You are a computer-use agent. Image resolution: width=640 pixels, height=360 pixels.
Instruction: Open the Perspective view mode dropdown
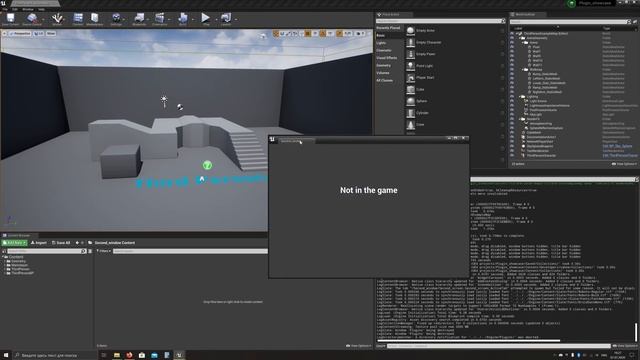coord(20,33)
